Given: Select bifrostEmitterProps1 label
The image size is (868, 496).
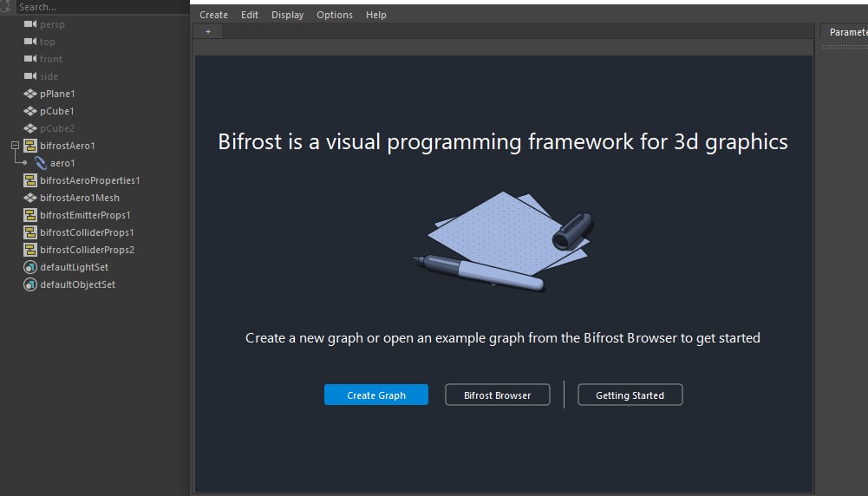Looking at the screenshot, I should pyautogui.click(x=85, y=215).
